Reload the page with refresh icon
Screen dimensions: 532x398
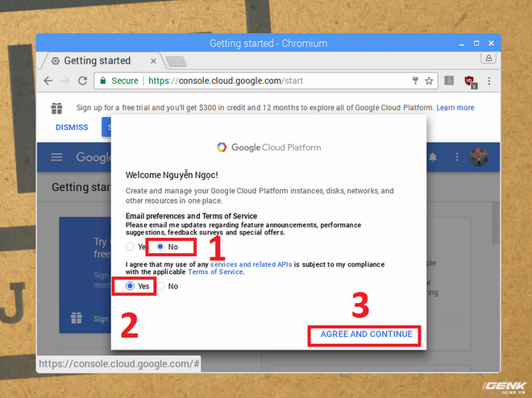tap(82, 81)
